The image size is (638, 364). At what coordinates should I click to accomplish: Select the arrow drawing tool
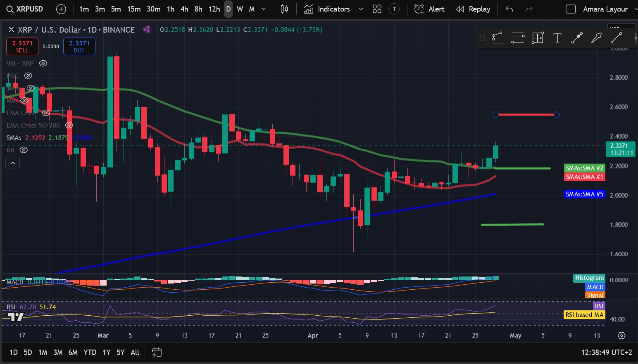point(596,38)
